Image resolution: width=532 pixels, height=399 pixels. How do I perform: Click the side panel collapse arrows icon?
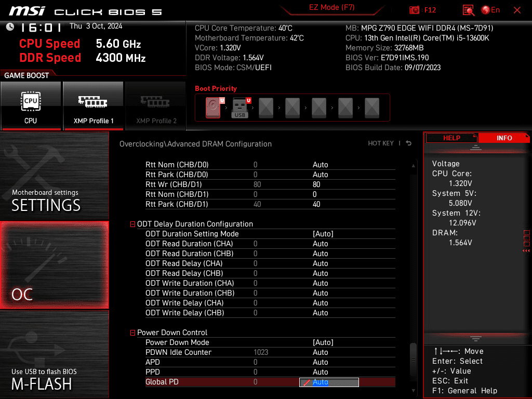click(526, 250)
